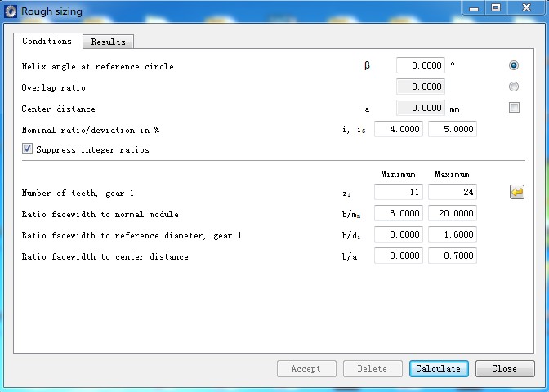Screen dimensions: 549x392
Task: Click the Helix angle value field
Action: point(420,65)
